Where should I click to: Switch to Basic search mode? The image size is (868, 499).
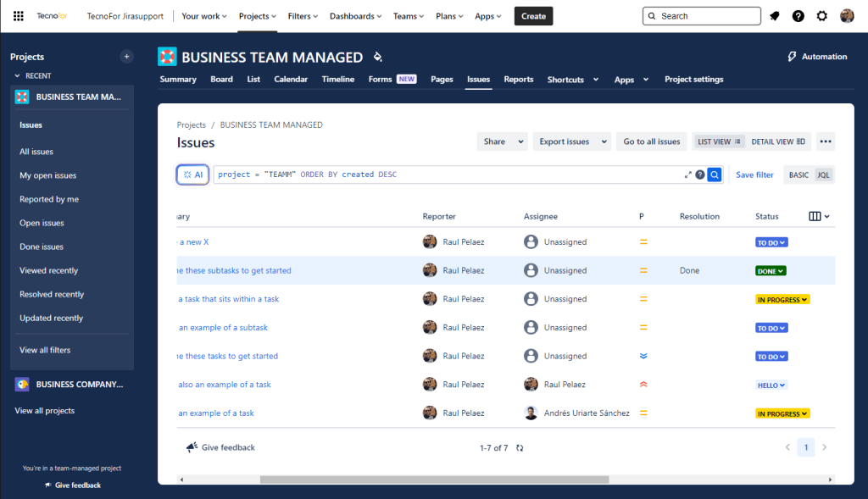tap(798, 175)
